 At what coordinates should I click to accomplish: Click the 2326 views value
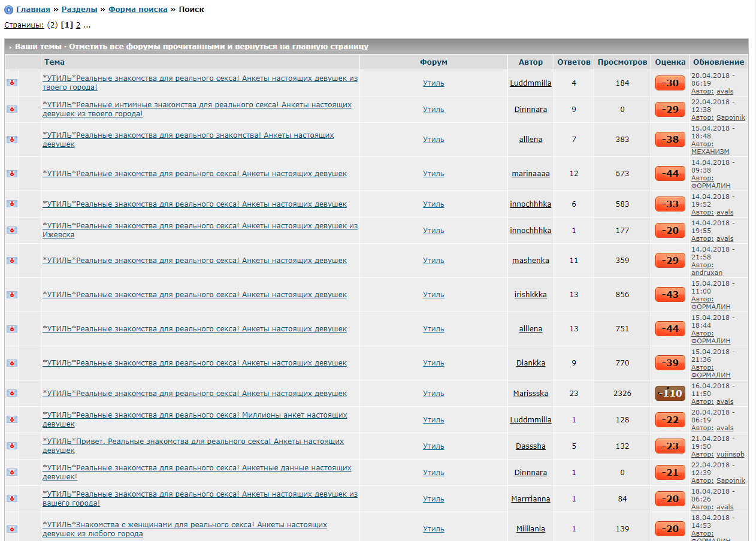coord(622,394)
